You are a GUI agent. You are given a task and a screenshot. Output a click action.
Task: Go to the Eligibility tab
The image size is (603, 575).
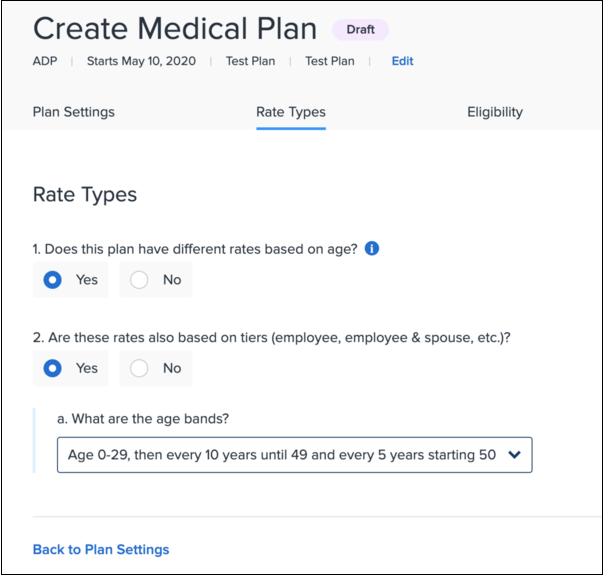point(495,112)
